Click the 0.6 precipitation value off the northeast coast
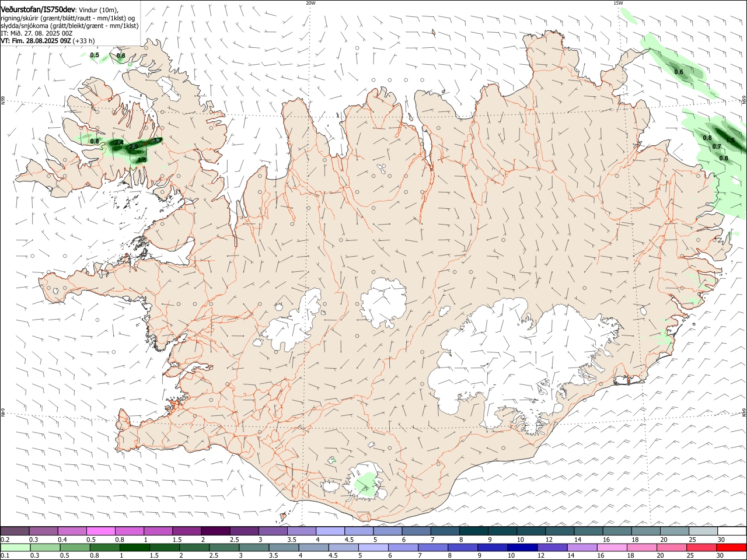 [679, 72]
